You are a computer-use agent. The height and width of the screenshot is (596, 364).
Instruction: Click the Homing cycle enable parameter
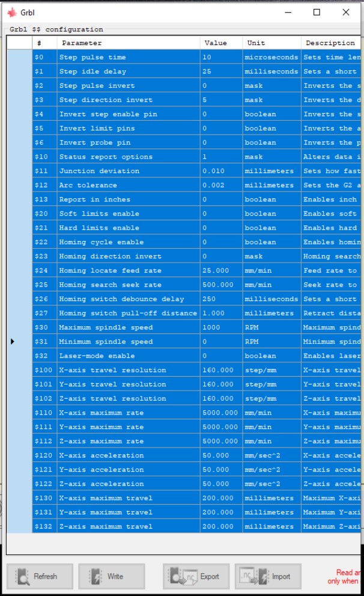click(129, 242)
